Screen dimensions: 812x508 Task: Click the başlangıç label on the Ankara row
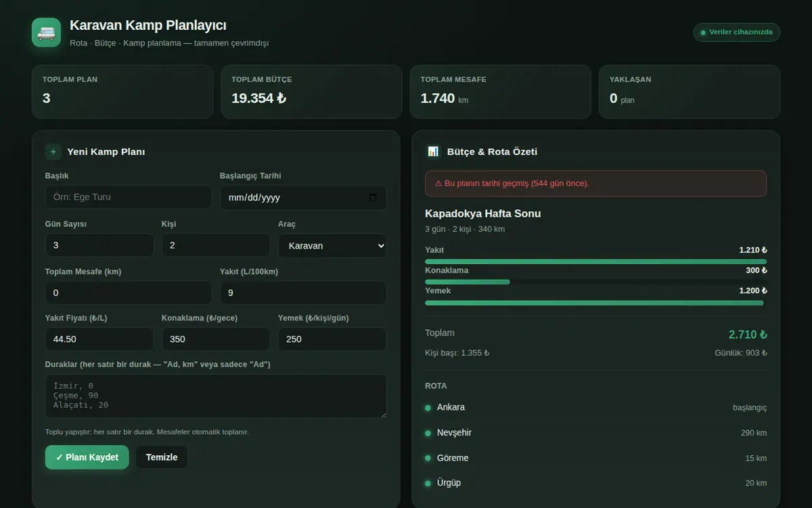750,408
